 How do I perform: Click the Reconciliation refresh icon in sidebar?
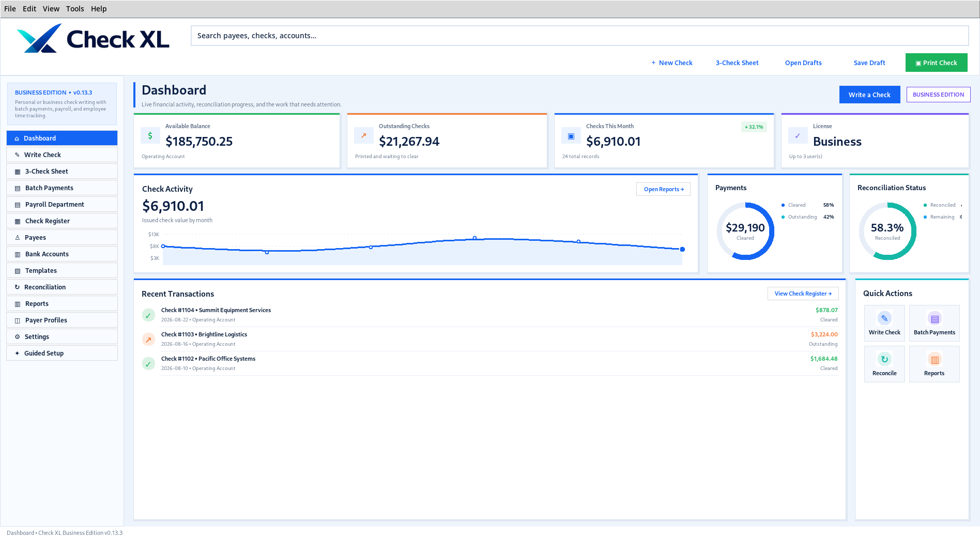(x=17, y=287)
